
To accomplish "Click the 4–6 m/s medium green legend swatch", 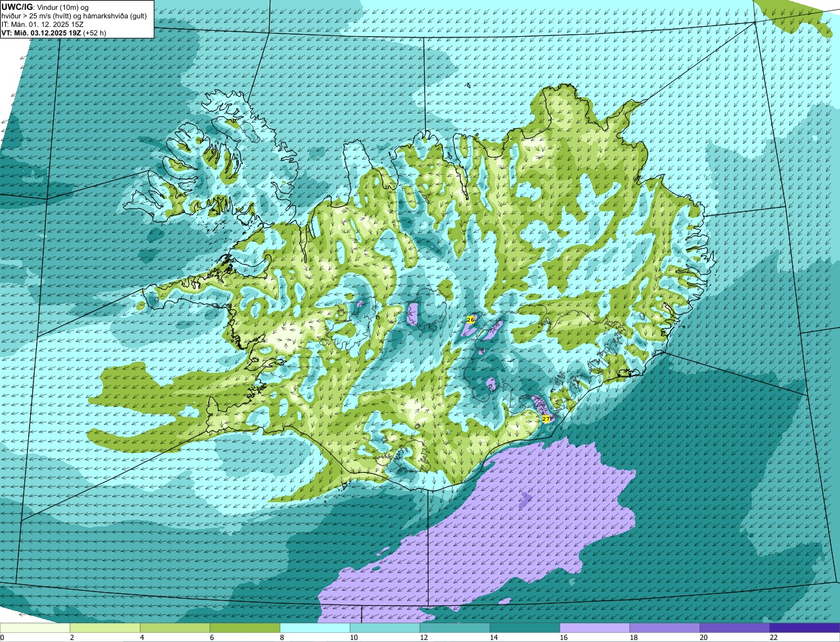I will pos(175,628).
